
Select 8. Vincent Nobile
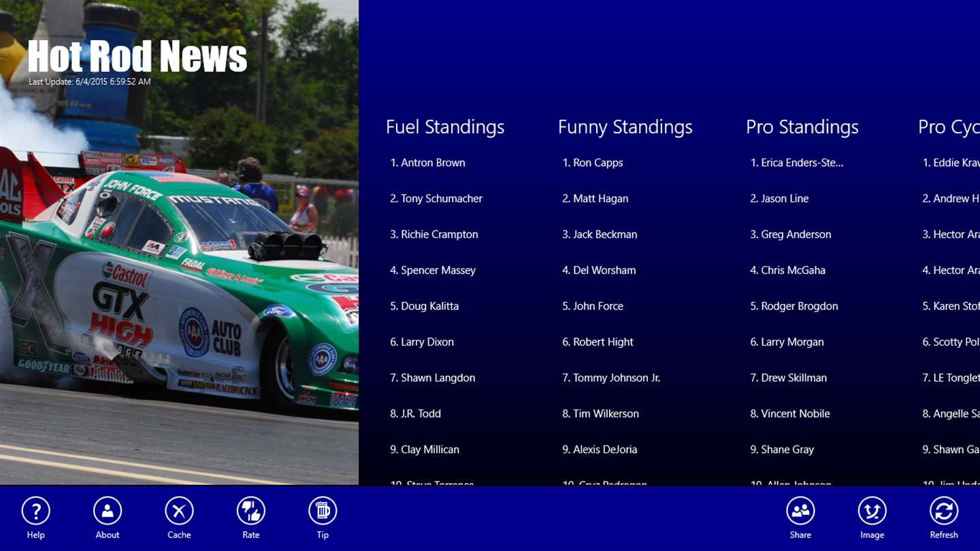[790, 414]
